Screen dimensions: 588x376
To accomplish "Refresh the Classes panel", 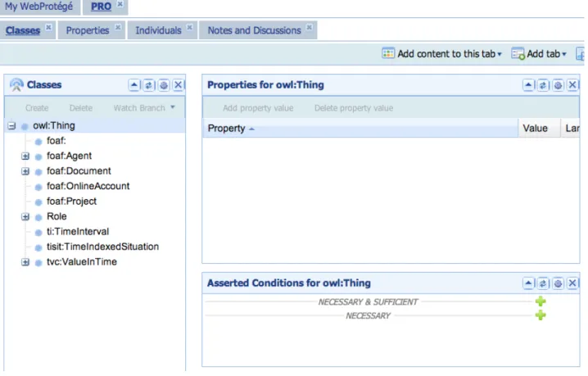I will 148,85.
